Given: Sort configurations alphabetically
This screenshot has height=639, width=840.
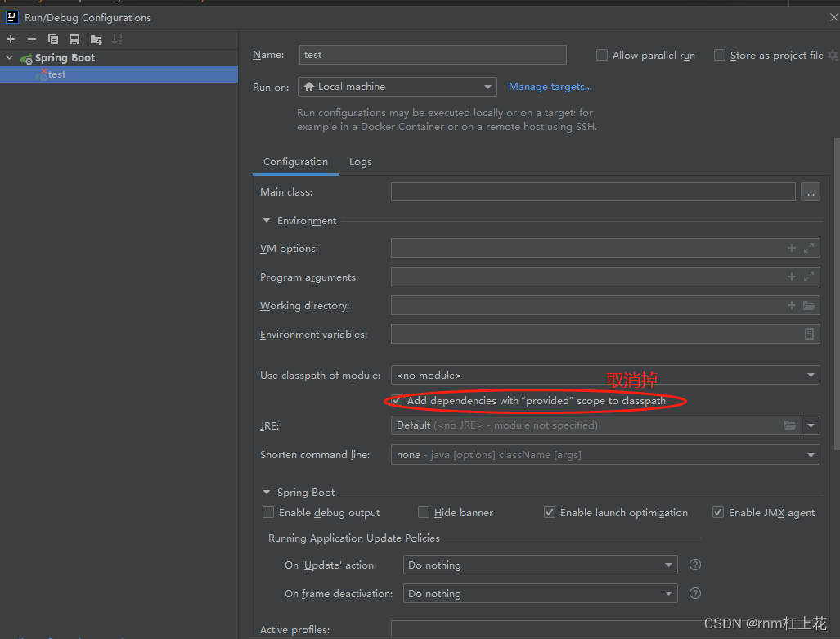Looking at the screenshot, I should pos(117,39).
